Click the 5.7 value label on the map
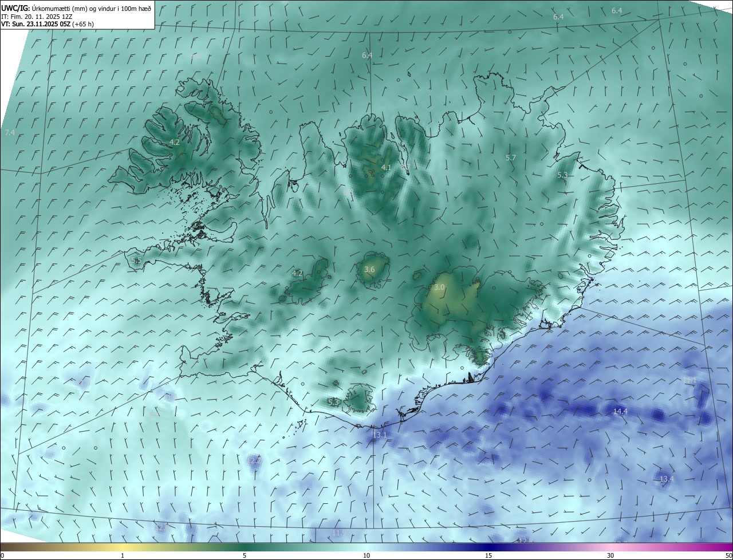 click(x=511, y=157)
